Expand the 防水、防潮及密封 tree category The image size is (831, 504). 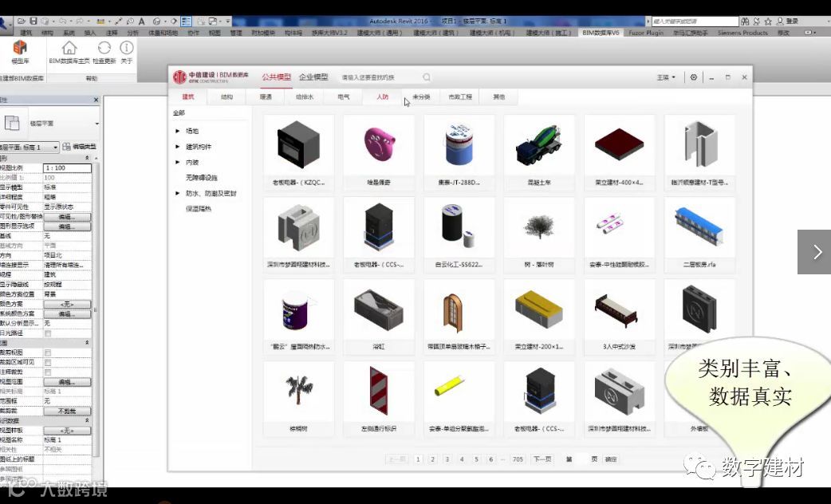tap(178, 194)
